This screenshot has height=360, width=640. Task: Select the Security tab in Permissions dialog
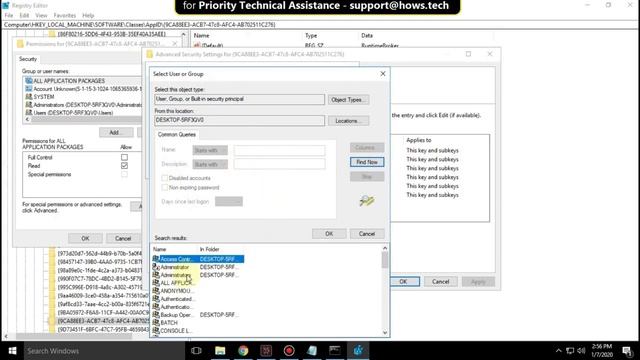pyautogui.click(x=28, y=59)
